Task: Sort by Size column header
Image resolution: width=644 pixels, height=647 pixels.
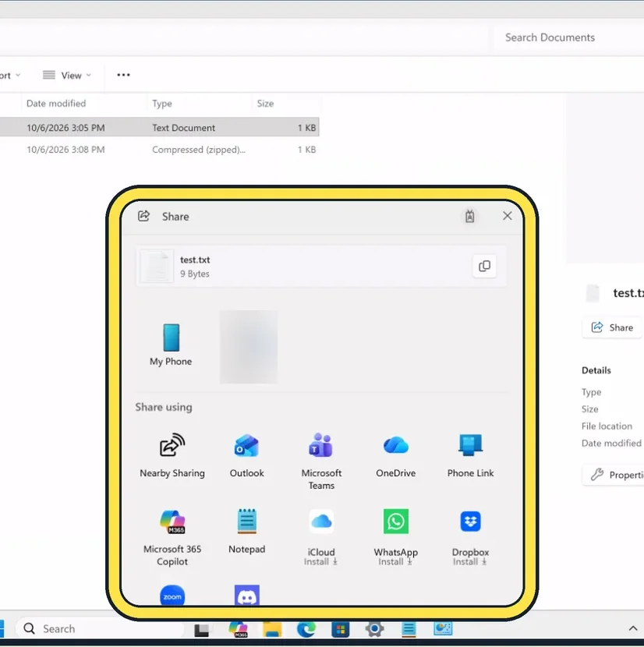Action: coord(265,103)
